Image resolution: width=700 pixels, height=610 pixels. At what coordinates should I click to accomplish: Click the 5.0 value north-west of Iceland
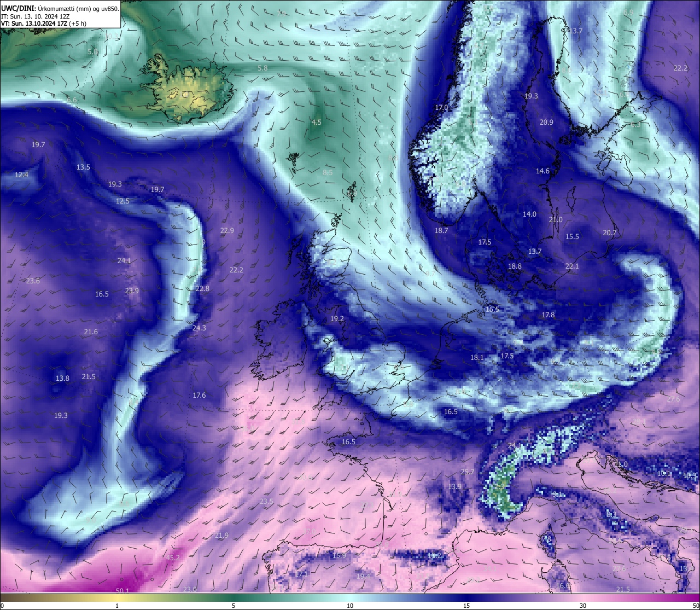(92, 51)
